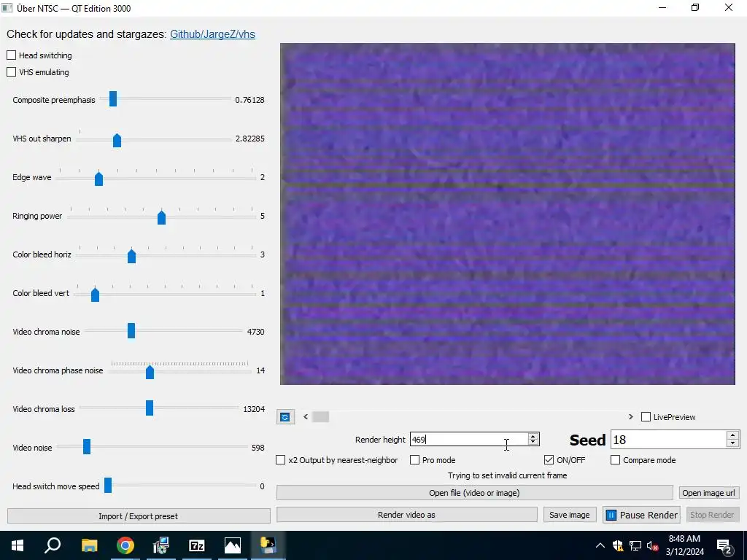Check x2 Output by nearest-neighbor

point(281,460)
